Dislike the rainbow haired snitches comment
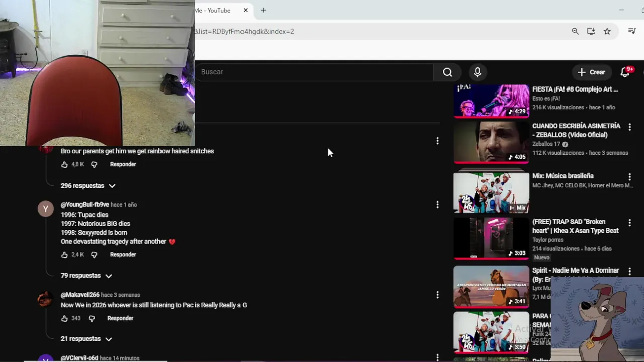This screenshot has width=644, height=362. pos(94,164)
